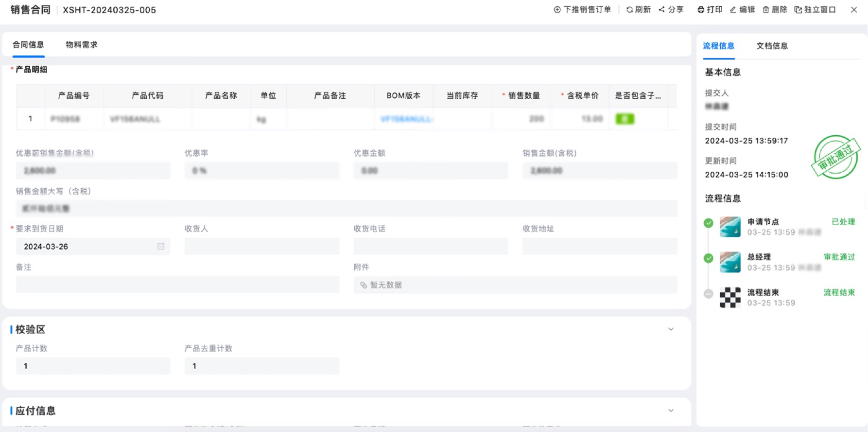The width and height of the screenshot is (868, 432).
Task: Open contract in independent window
Action: pos(798,10)
